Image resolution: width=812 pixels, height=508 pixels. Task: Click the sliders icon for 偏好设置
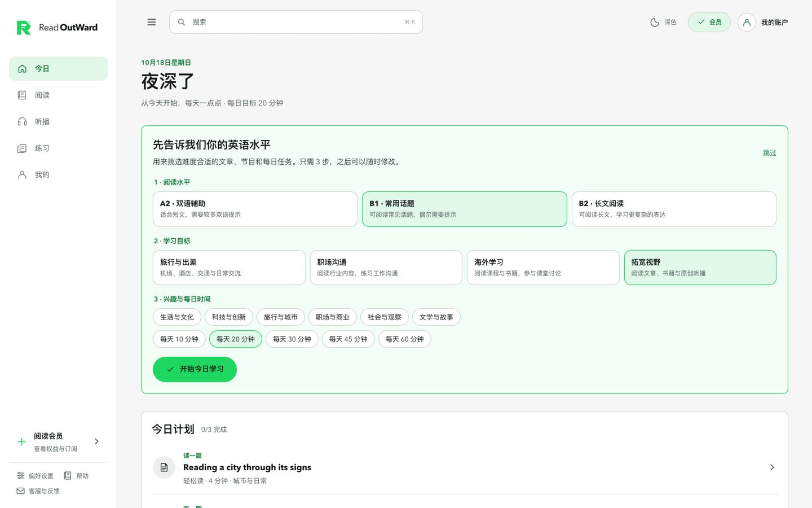pos(21,476)
